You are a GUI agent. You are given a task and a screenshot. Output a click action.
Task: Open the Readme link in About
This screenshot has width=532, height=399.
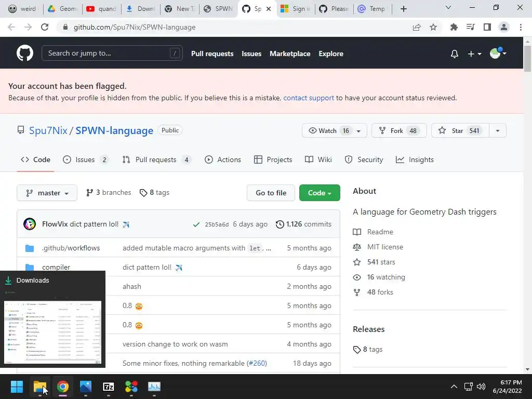(x=373, y=232)
